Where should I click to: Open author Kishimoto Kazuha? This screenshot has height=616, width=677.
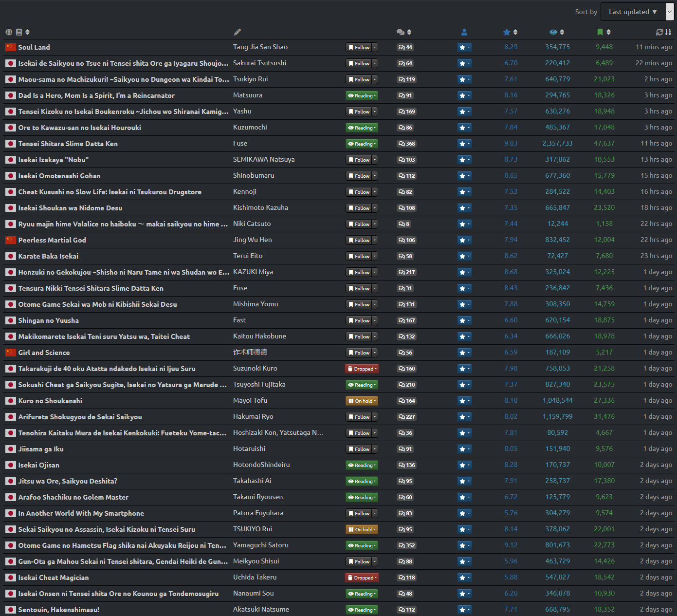click(x=260, y=207)
